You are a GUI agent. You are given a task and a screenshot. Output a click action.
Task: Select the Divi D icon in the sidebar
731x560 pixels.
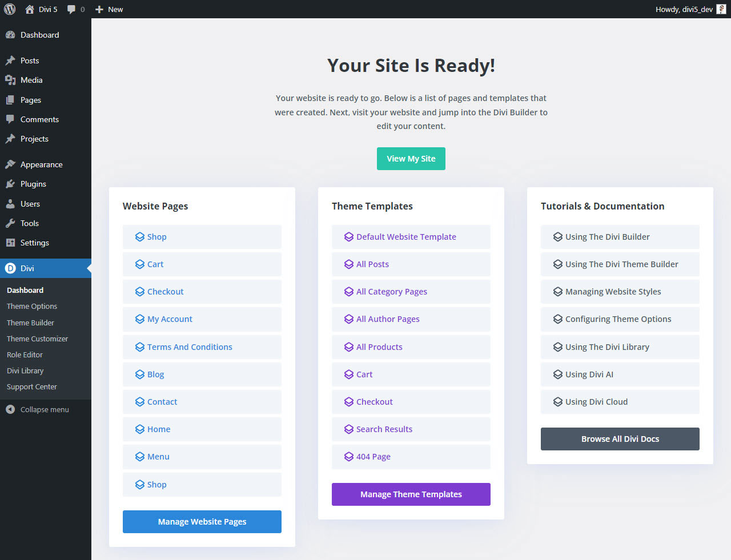(10, 268)
